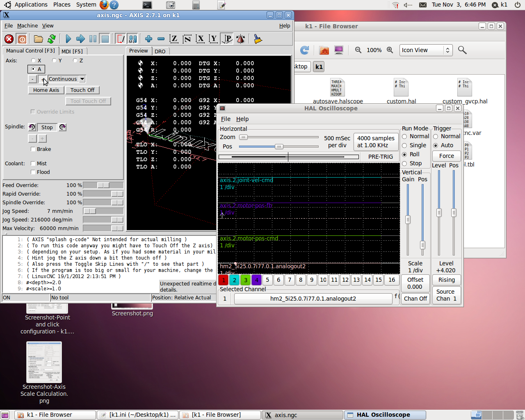Pause program execution in AXIS toolbar
Screen dimensions: 525x420
click(93, 39)
